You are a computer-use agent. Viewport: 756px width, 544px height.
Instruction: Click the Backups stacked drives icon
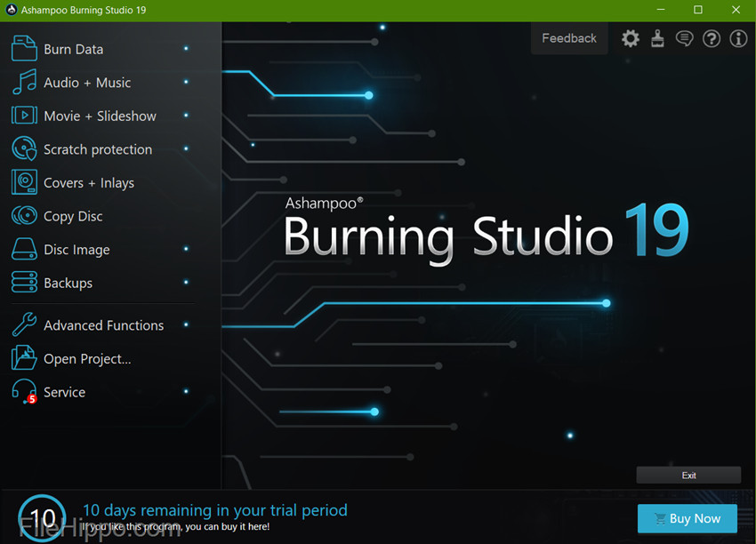23,283
